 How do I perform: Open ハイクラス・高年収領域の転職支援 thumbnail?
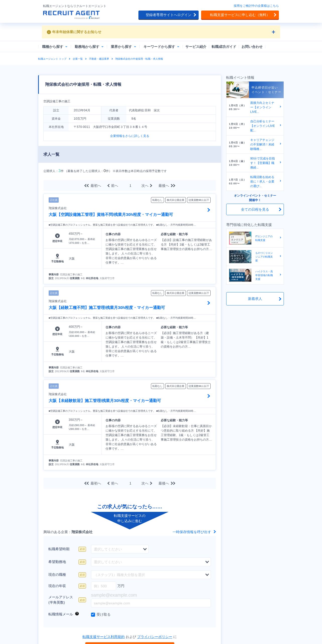240,275
